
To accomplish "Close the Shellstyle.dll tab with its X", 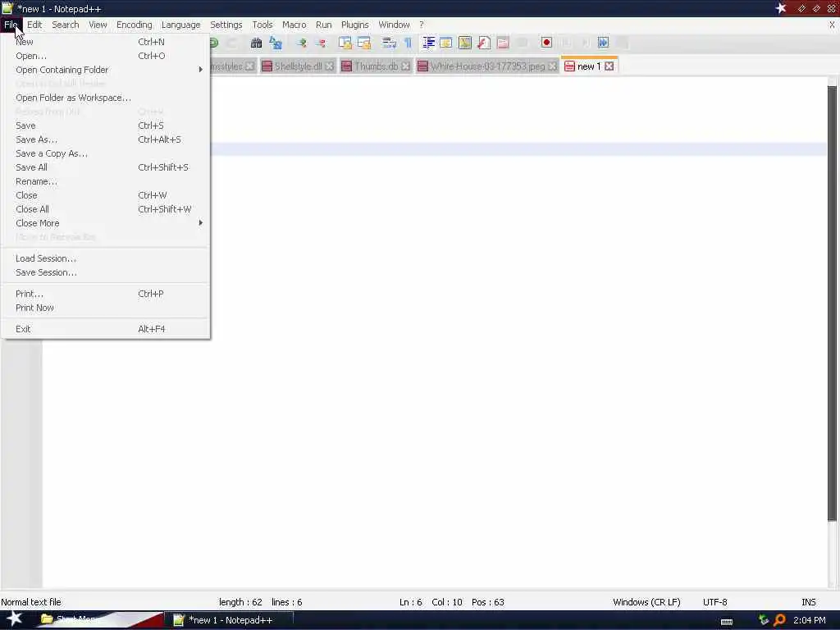I will (330, 66).
